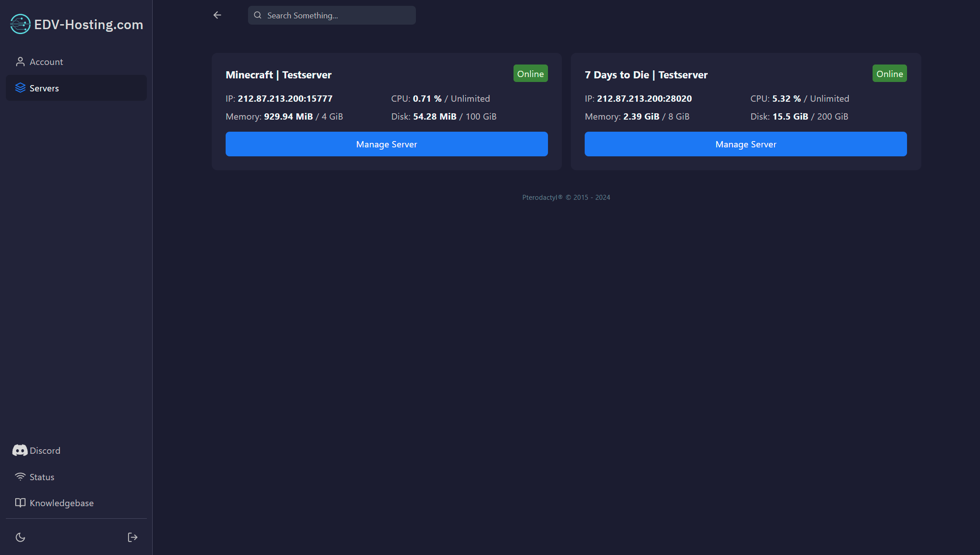980x555 pixels.
Task: Manage the 7 Days to Die server
Action: 745,144
